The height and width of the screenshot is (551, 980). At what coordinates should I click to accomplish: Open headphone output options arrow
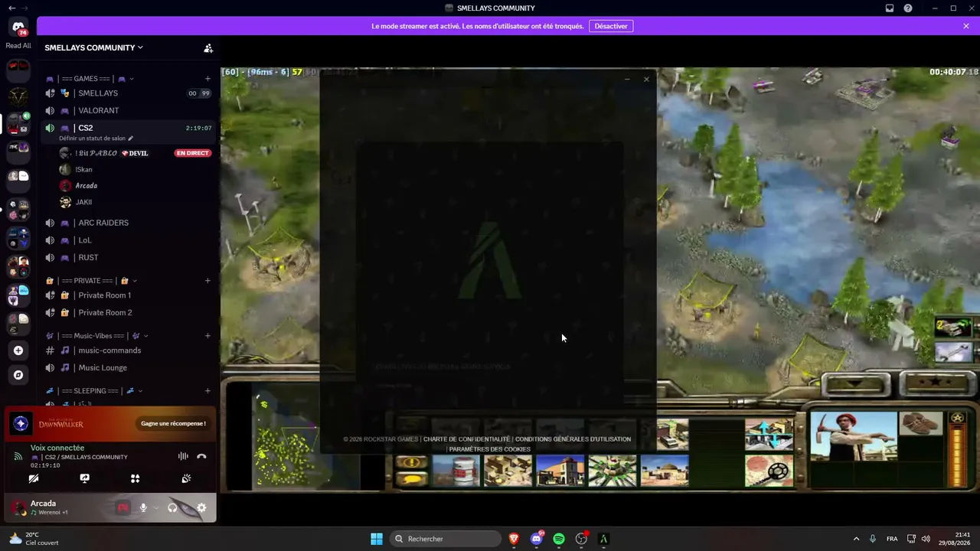click(186, 507)
